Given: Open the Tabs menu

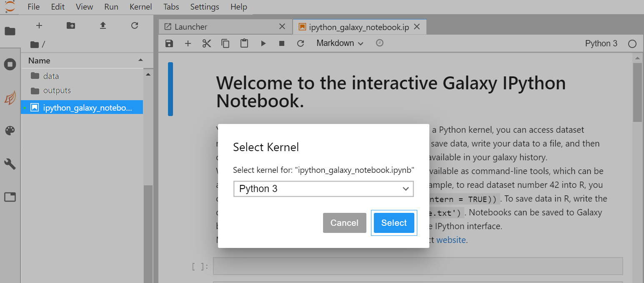Looking at the screenshot, I should tap(171, 7).
